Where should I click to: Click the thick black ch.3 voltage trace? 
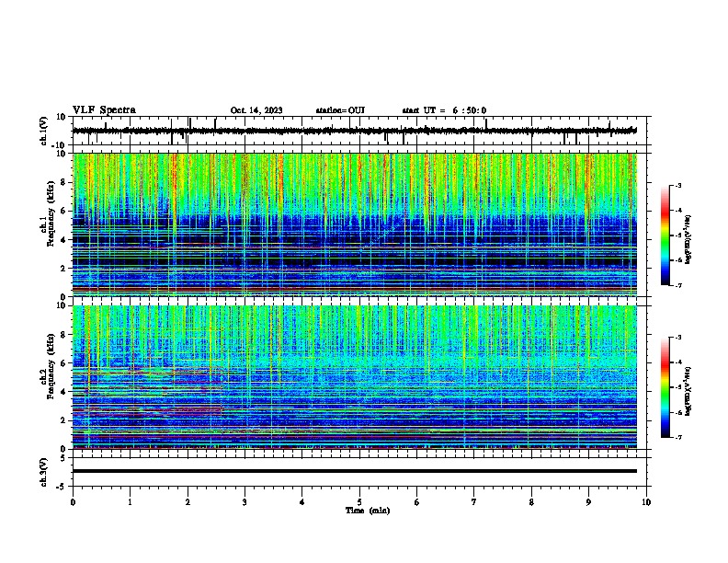355,471
